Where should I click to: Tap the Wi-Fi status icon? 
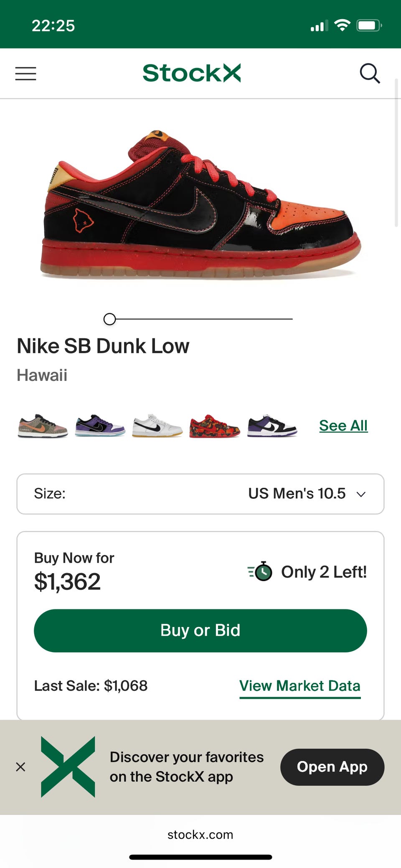point(342,25)
